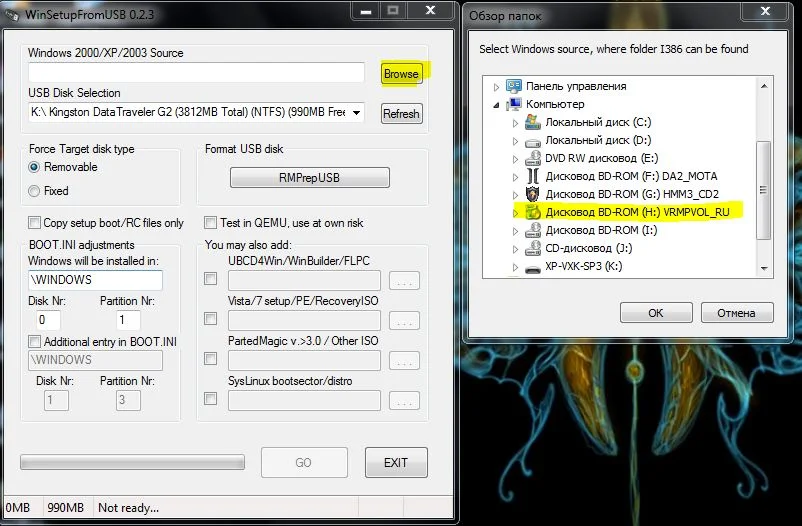The height and width of the screenshot is (526, 802).
Task: Close the Обзор папок dialog
Action: (x=765, y=11)
